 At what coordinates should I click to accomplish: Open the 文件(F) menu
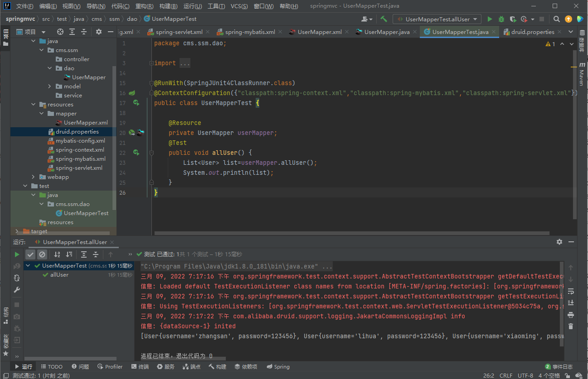coord(24,6)
